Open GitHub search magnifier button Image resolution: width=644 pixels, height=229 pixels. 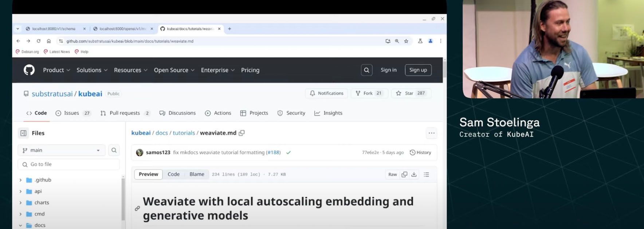(x=366, y=70)
